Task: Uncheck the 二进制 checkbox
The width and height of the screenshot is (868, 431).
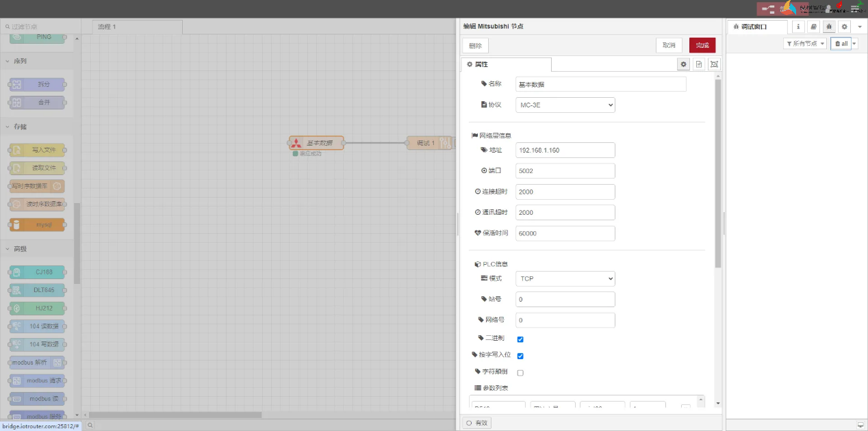Action: click(520, 339)
